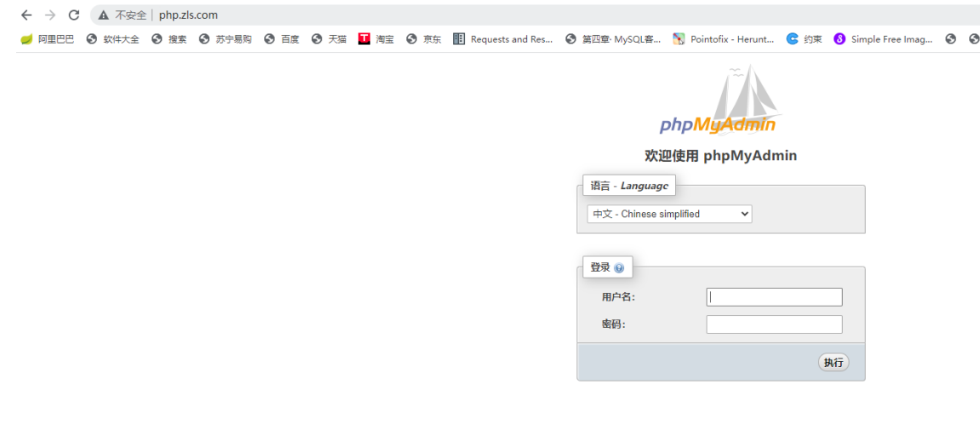Click the 执行 login button

pyautogui.click(x=833, y=362)
